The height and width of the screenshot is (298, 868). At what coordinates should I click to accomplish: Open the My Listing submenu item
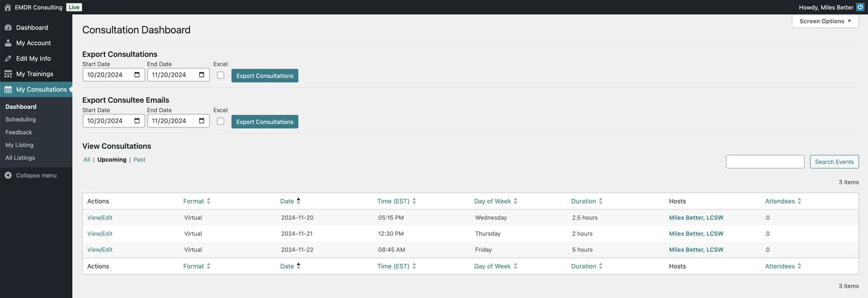coord(20,145)
